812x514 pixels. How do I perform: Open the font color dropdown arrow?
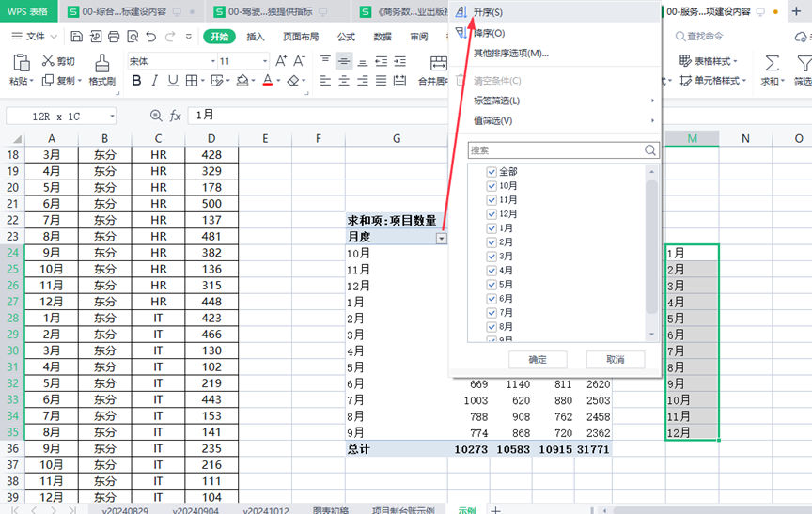point(278,80)
